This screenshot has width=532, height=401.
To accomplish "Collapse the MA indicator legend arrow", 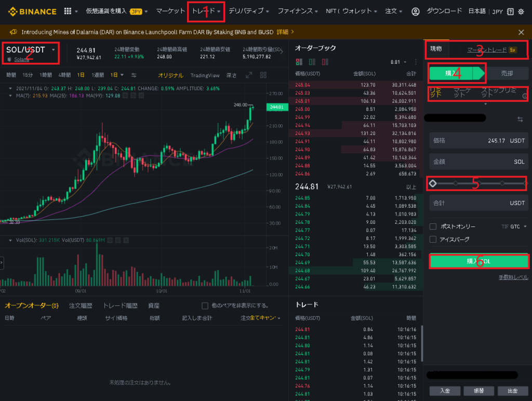I will click(x=10, y=96).
